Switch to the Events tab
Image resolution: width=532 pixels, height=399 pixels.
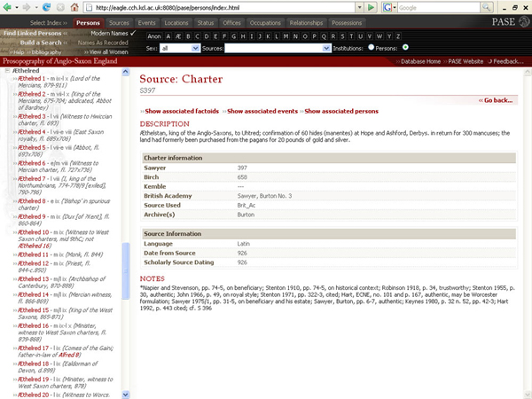pyautogui.click(x=147, y=21)
